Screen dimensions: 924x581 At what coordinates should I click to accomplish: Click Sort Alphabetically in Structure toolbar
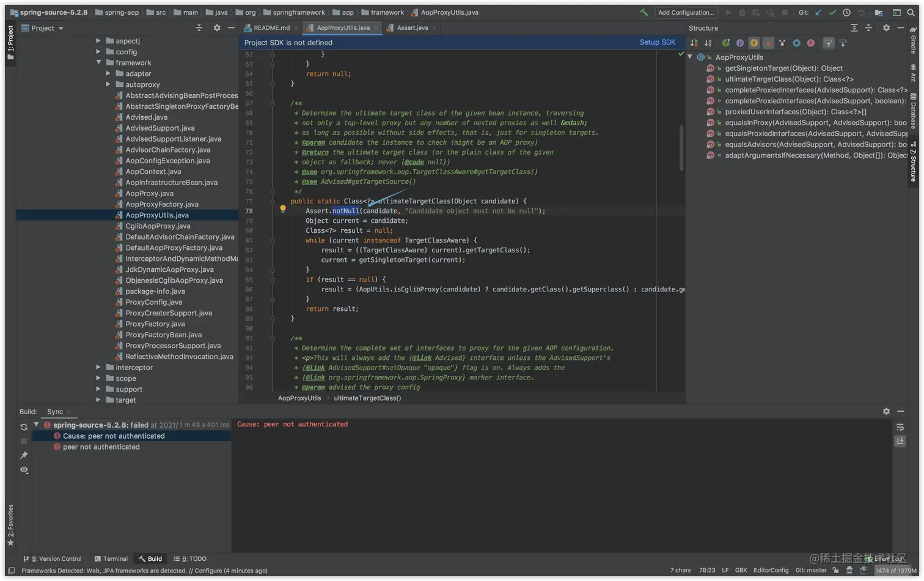[708, 43]
